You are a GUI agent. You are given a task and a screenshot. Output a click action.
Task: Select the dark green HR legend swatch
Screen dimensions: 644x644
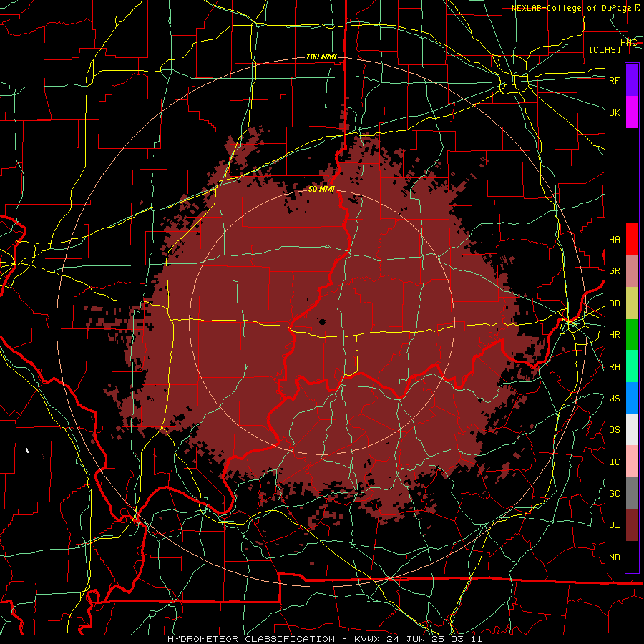632,334
